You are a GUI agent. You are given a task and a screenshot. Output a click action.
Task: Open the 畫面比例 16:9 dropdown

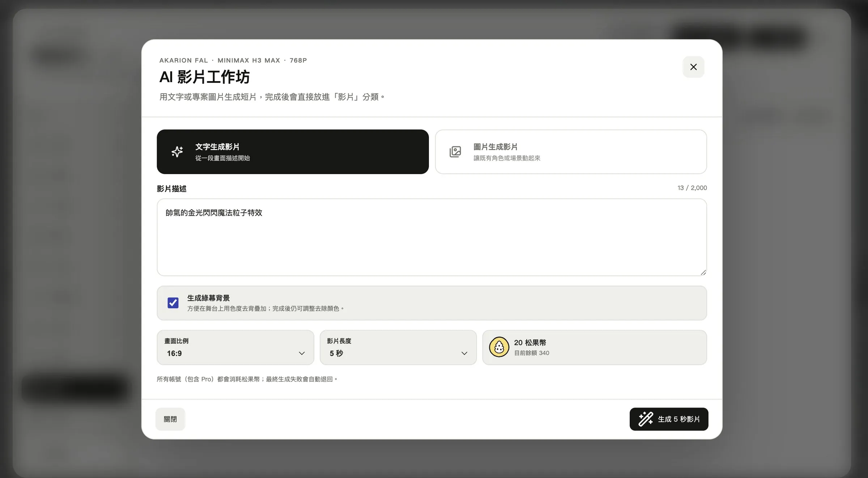coord(235,347)
